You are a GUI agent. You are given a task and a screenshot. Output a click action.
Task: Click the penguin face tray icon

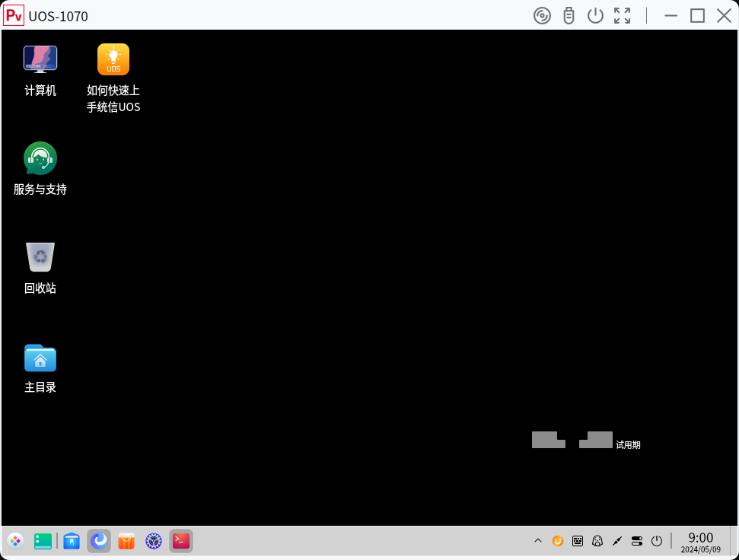597,541
